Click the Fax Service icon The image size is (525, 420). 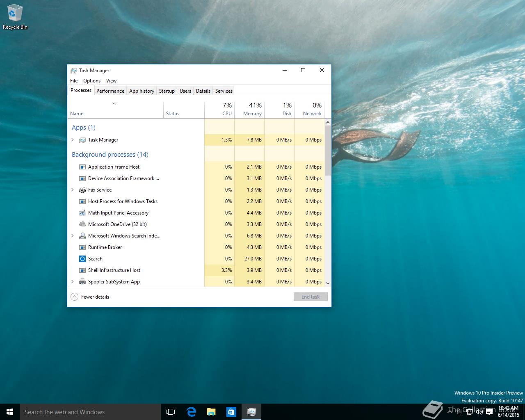pyautogui.click(x=82, y=190)
